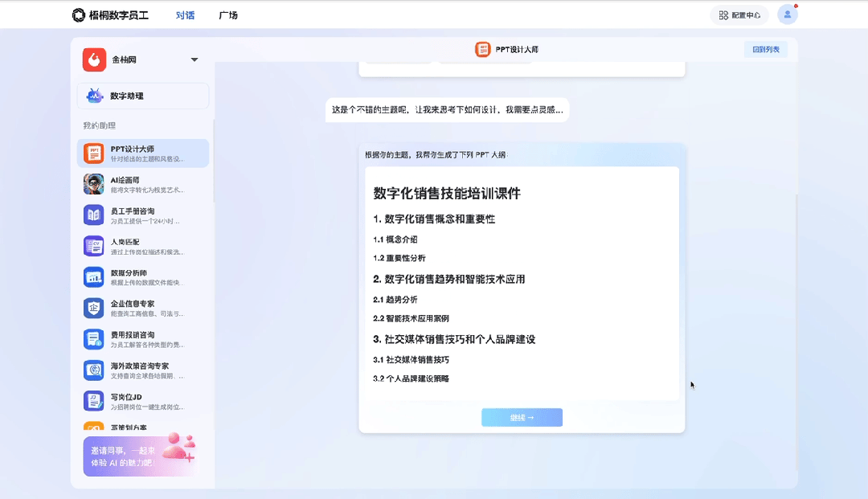Click the 1.1 概念介绍 outline item
The width and height of the screenshot is (868, 499).
(395, 239)
